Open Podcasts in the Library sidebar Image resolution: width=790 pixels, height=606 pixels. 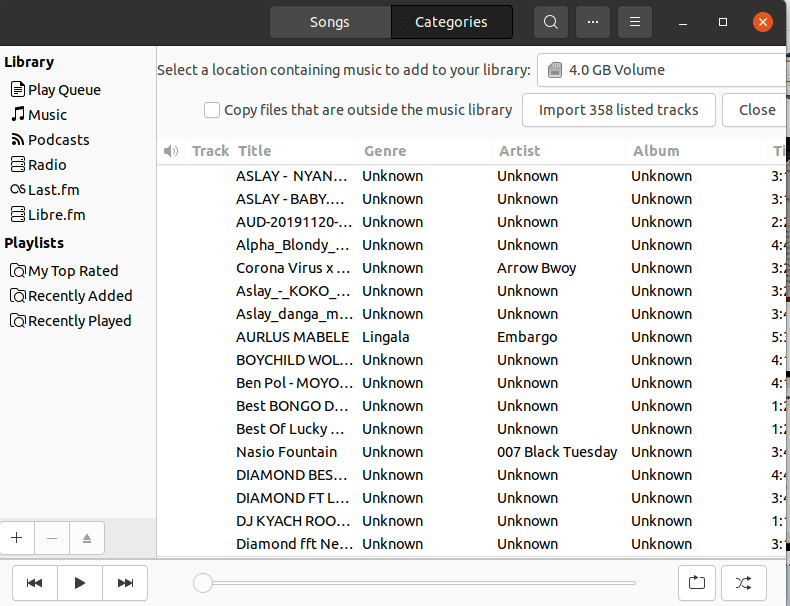[x=58, y=140]
